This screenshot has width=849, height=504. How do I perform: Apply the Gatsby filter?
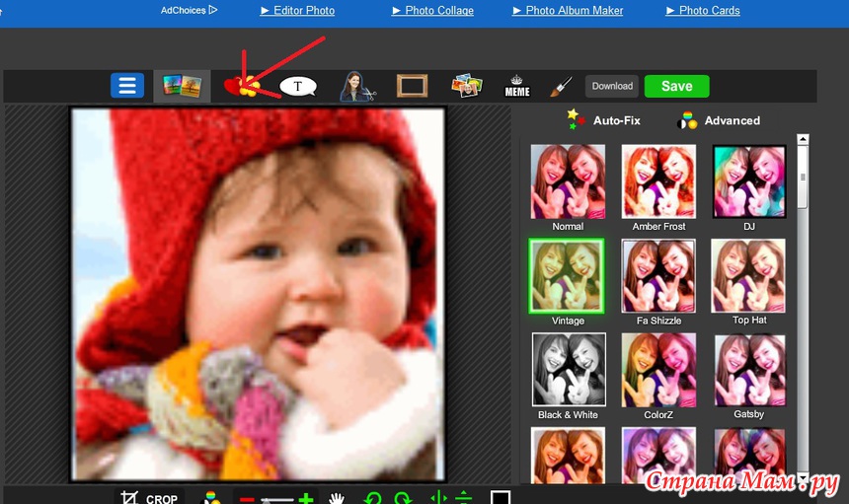click(749, 370)
